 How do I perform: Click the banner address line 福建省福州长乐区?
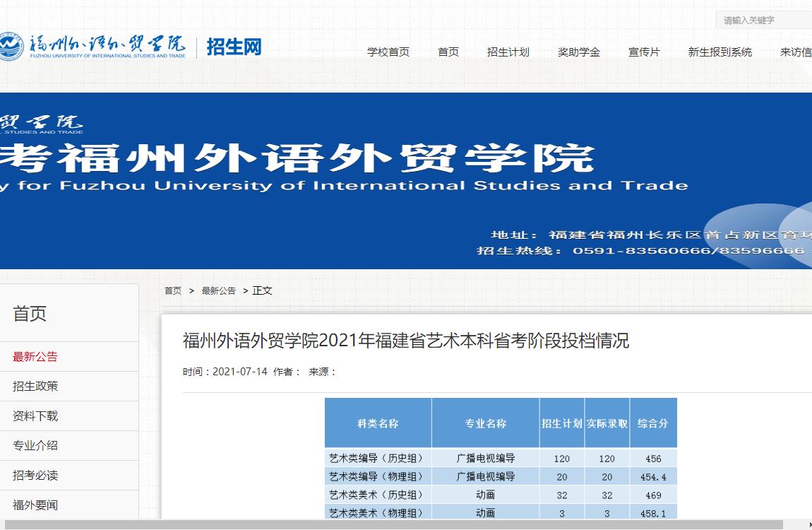(x=651, y=235)
